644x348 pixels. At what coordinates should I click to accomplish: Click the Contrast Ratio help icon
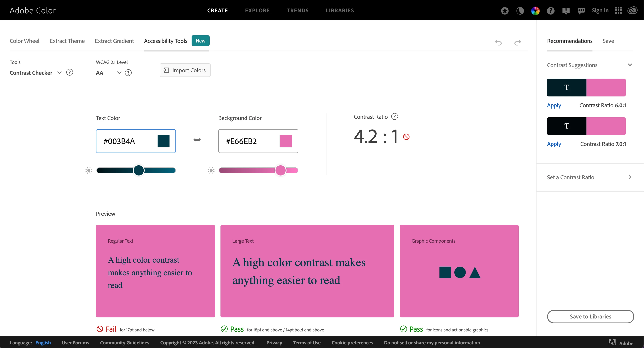[394, 117]
